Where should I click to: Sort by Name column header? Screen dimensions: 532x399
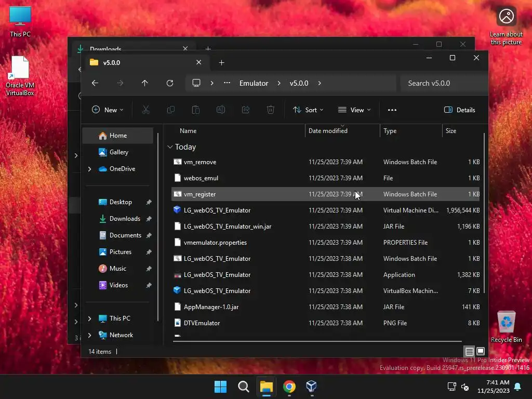(x=188, y=130)
